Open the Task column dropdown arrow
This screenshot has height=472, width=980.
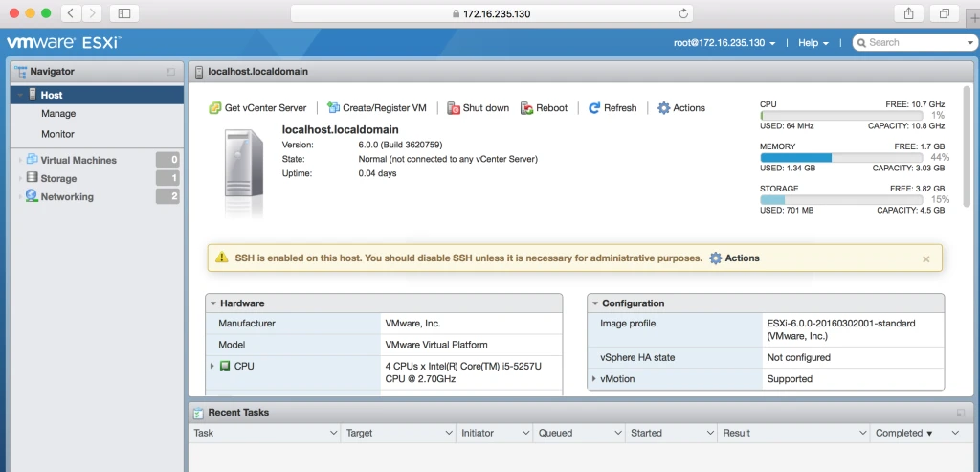(x=332, y=433)
